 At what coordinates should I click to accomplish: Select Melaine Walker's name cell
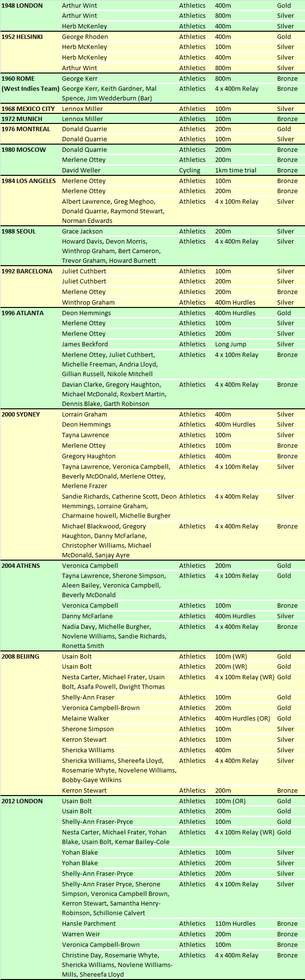tap(85, 719)
